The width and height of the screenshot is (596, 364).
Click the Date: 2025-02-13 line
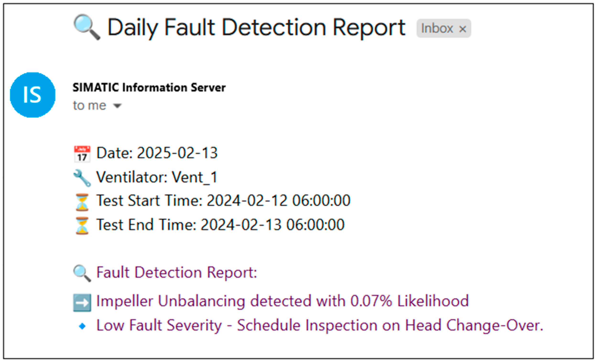click(157, 153)
